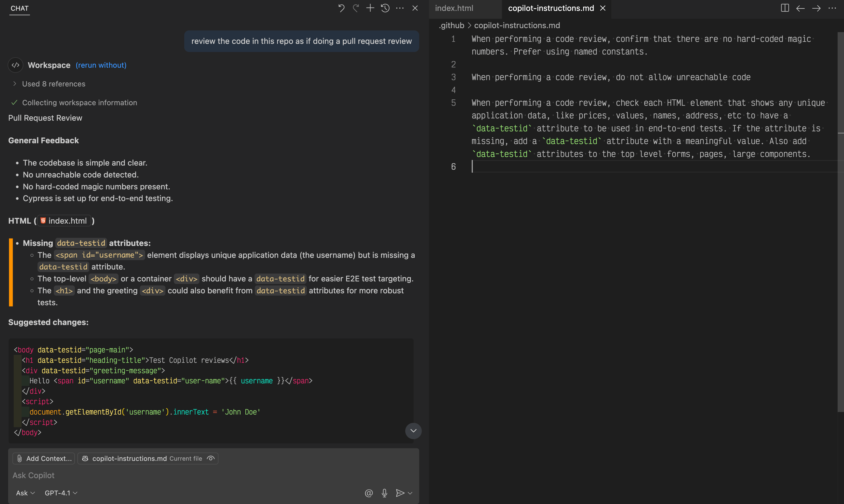The width and height of the screenshot is (844, 504).
Task: Focus the Ask Copilot input field
Action: pos(213,475)
